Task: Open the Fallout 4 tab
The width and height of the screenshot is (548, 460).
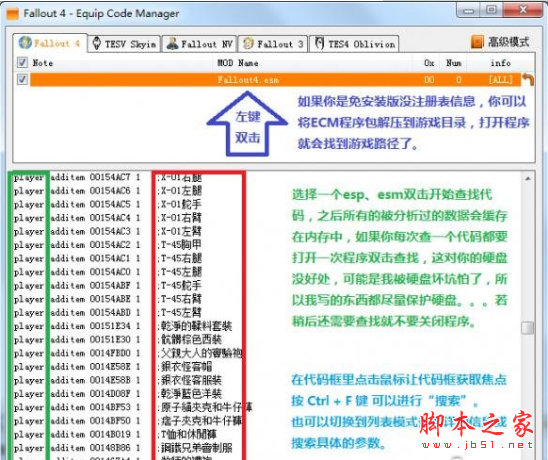Action: click(x=50, y=43)
